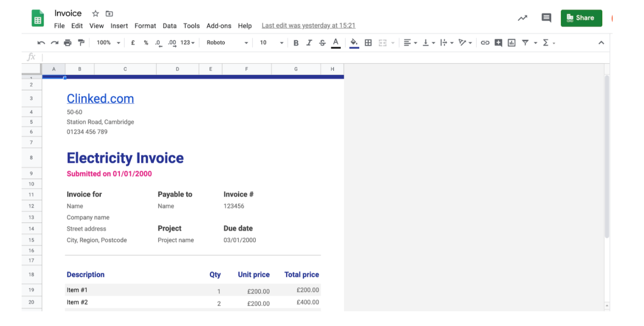Format as percent with the % icon

146,43
